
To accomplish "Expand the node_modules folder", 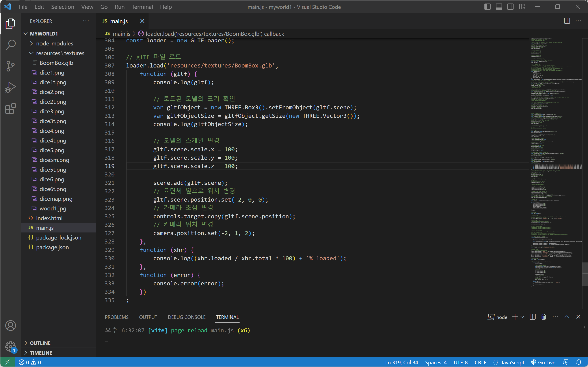I will click(55, 43).
